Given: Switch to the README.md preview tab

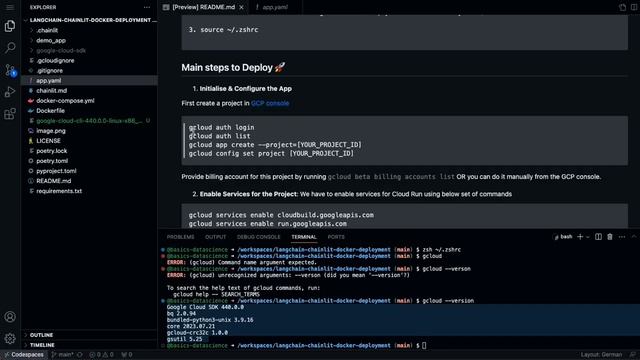Looking at the screenshot, I should pyautogui.click(x=203, y=7).
